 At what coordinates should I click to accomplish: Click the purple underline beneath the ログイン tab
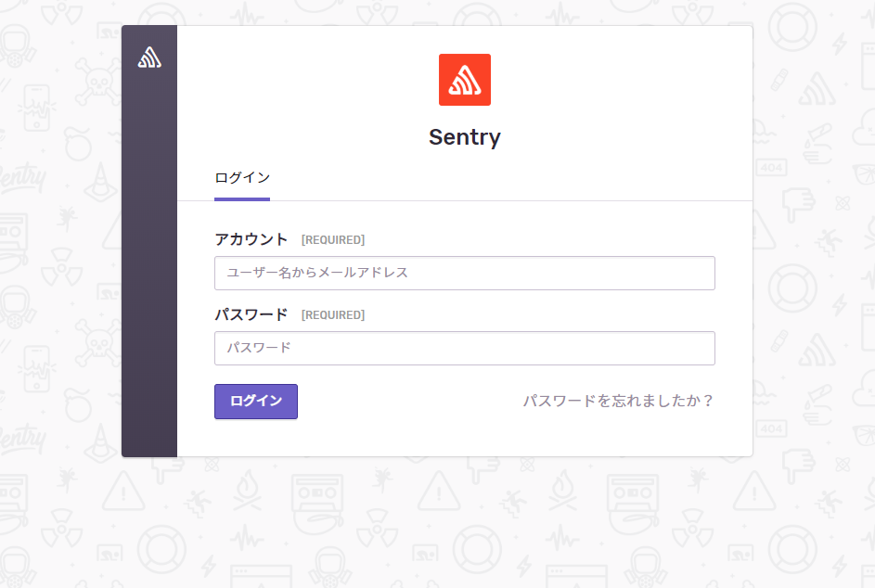tap(241, 197)
